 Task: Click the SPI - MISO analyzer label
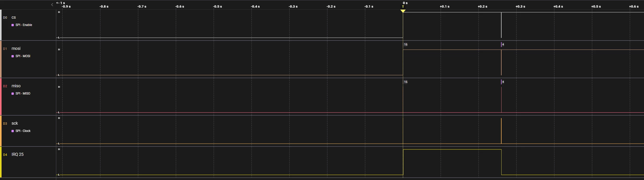23,94
